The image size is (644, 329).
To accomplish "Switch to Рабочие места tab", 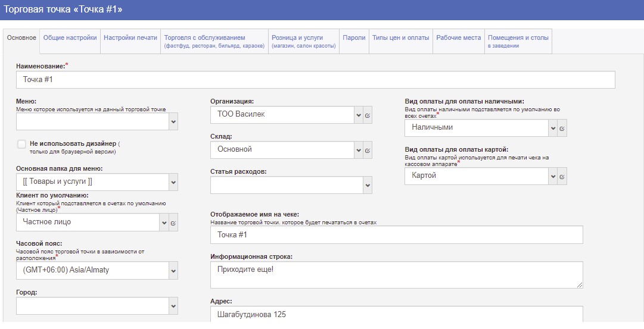I will [x=458, y=38].
